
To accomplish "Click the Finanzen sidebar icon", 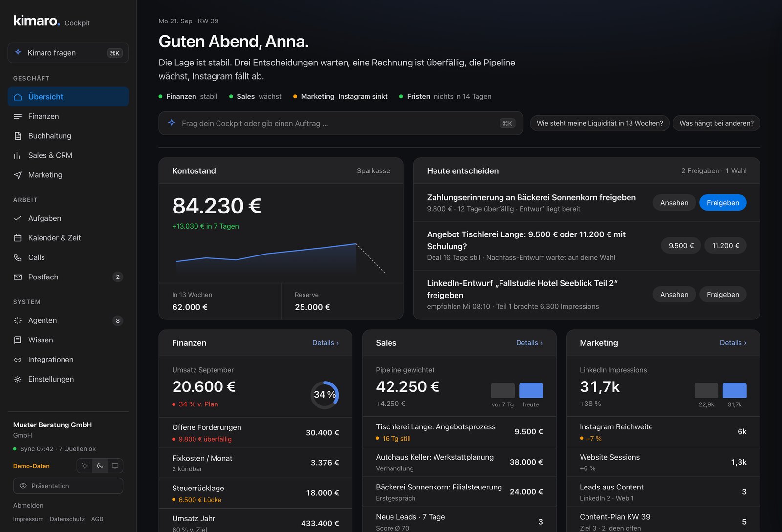I will (x=18, y=116).
